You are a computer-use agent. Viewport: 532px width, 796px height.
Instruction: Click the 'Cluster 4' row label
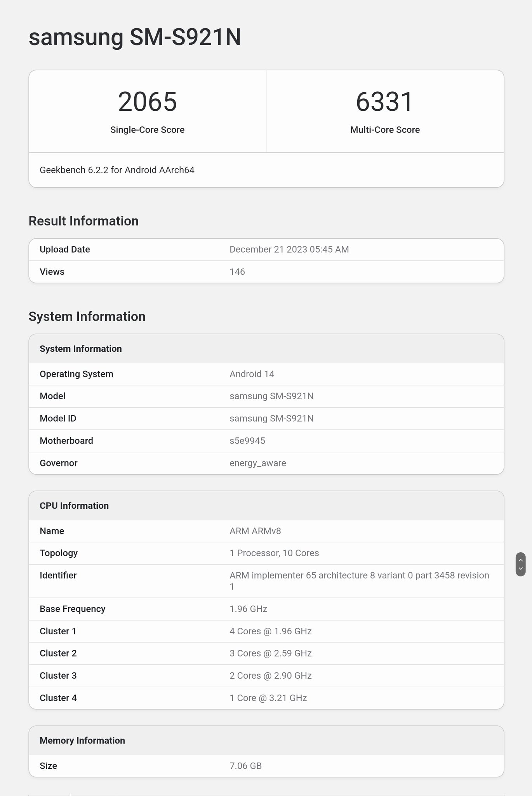(58, 698)
